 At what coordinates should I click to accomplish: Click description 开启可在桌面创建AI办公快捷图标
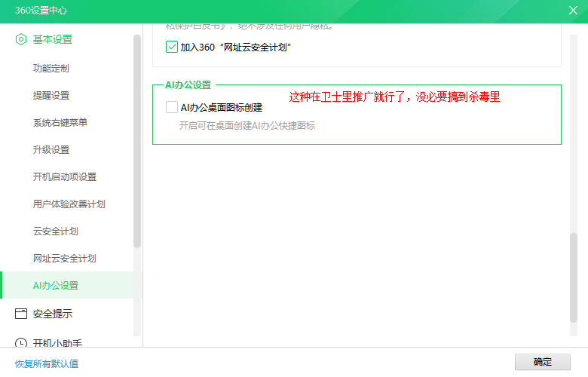[247, 126]
